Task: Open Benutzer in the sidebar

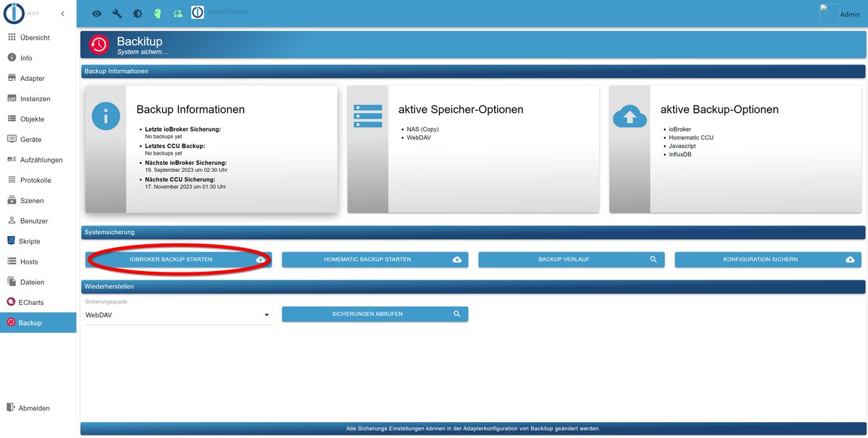Action: [38, 221]
